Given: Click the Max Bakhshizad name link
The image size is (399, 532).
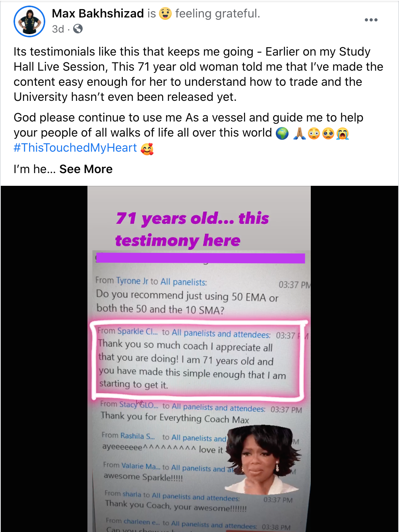Looking at the screenshot, I should (x=98, y=13).
